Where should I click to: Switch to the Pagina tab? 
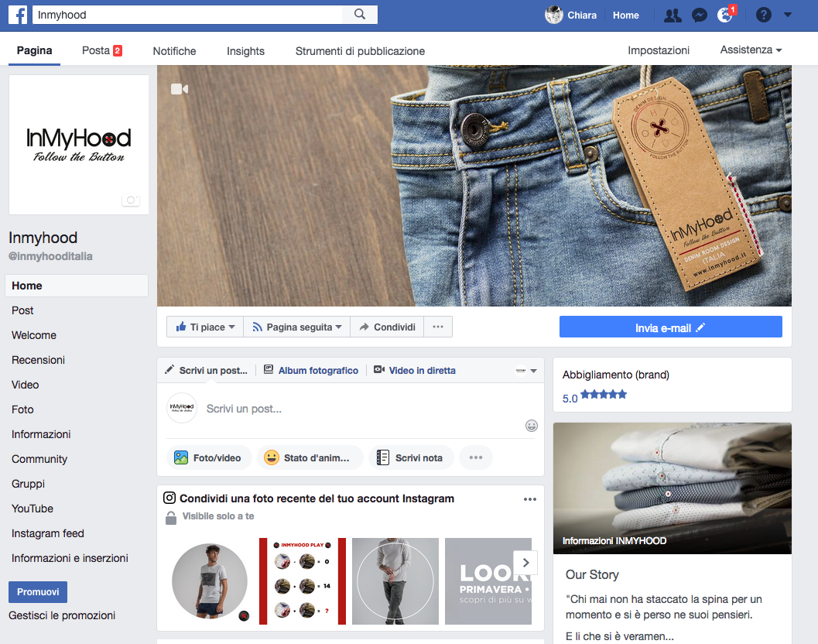click(x=34, y=50)
